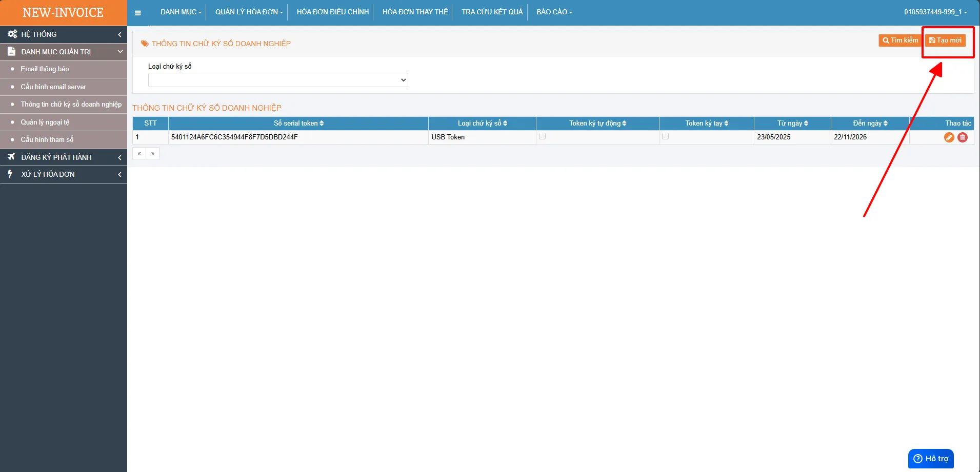
Task: Open Hóa đơn điều chỉnh menu item
Action: pyautogui.click(x=333, y=12)
